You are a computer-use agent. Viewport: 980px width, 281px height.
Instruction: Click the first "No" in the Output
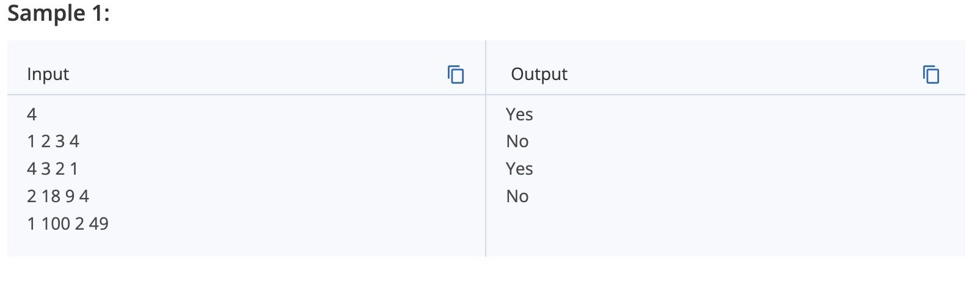point(517,142)
